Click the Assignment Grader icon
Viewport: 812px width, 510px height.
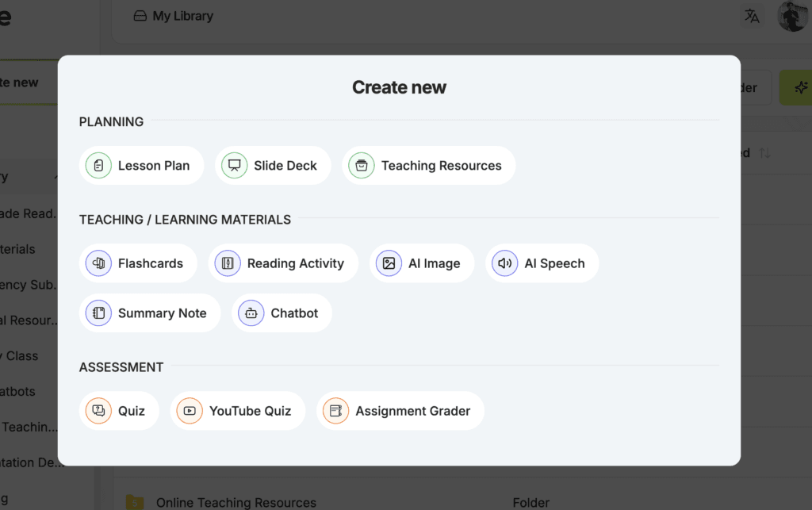[335, 411]
